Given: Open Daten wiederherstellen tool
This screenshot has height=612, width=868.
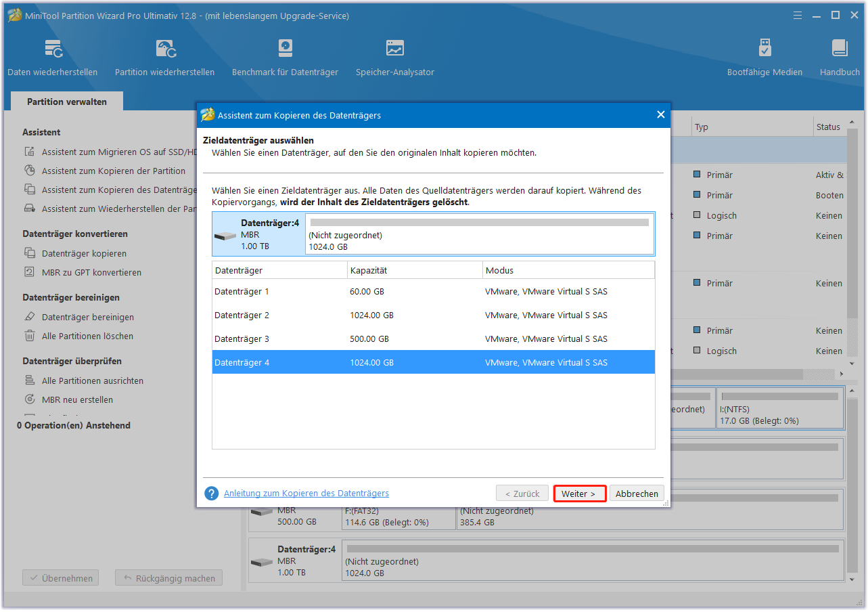Looking at the screenshot, I should tap(53, 58).
